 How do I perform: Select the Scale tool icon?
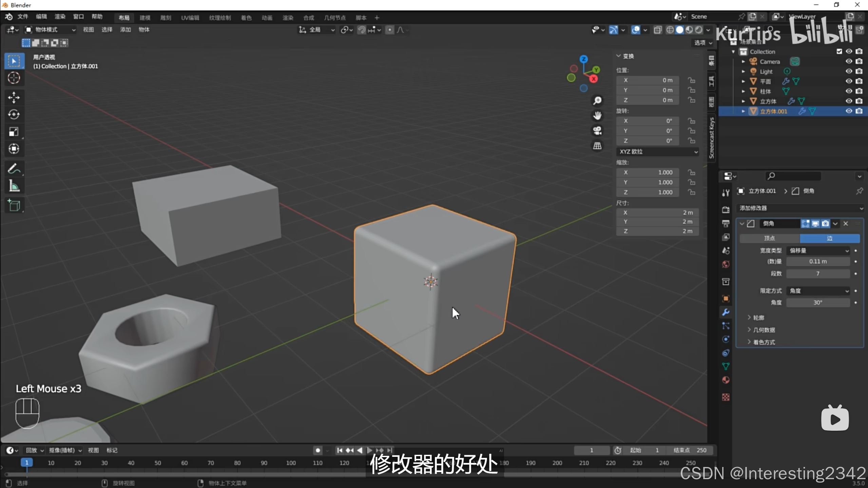pos(14,132)
